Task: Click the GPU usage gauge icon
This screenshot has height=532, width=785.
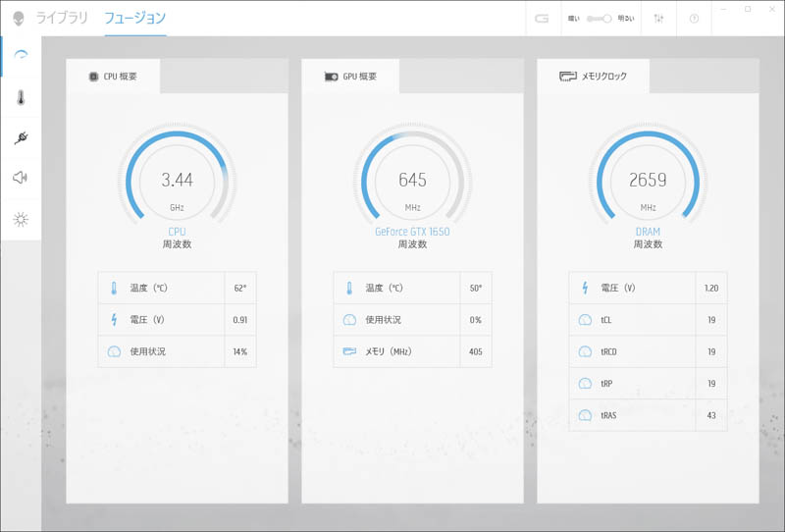Action: [349, 320]
